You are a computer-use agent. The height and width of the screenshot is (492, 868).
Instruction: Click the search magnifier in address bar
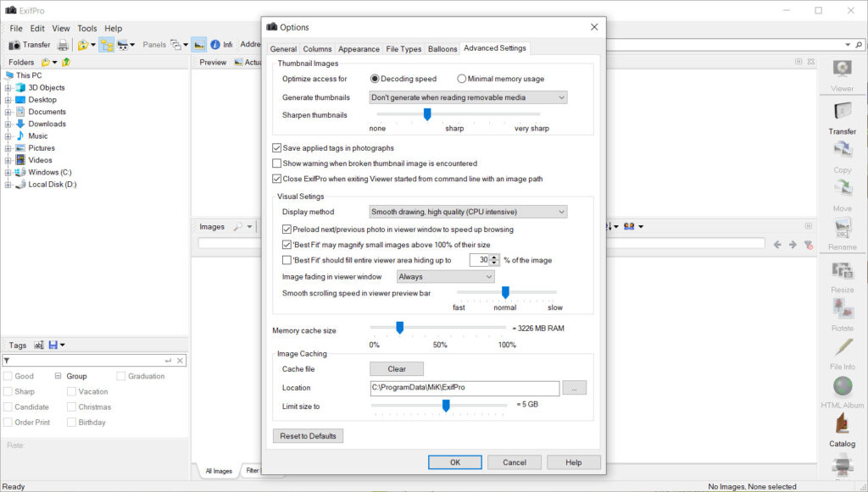(x=860, y=45)
